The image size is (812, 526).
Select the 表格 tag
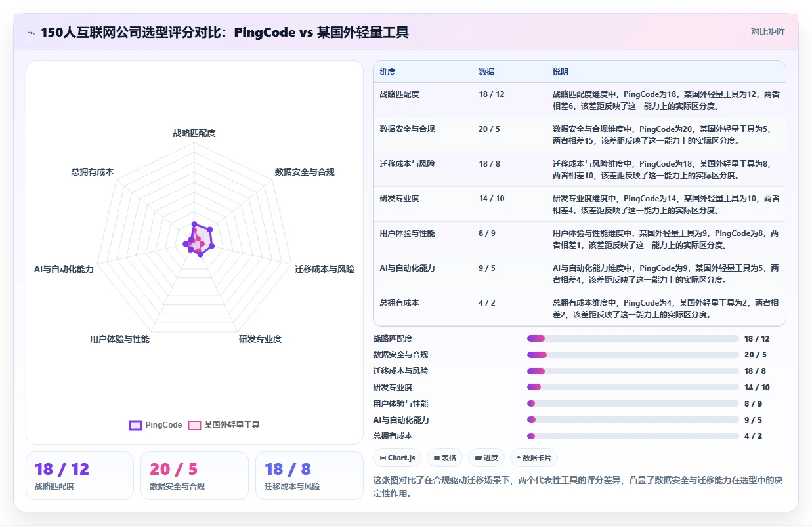445,458
